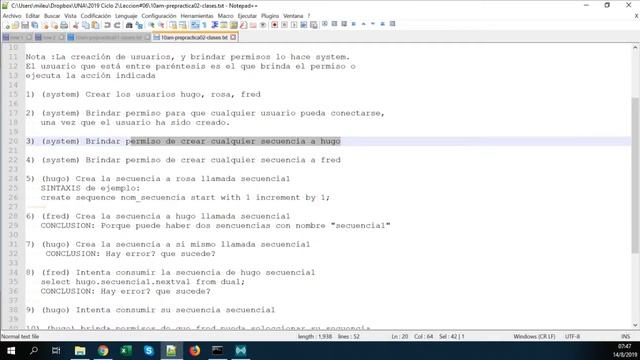Toggle synchronize horizontal scrolling
The width and height of the screenshot is (640, 360).
point(183,25)
